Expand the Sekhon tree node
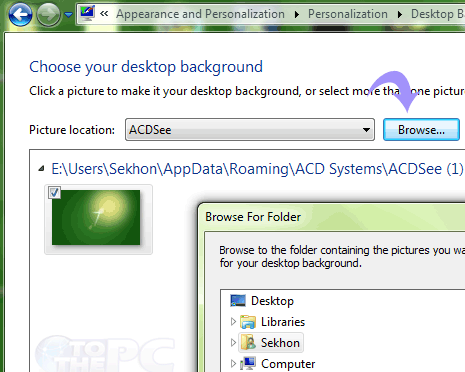The height and width of the screenshot is (372, 465). pyautogui.click(x=233, y=343)
